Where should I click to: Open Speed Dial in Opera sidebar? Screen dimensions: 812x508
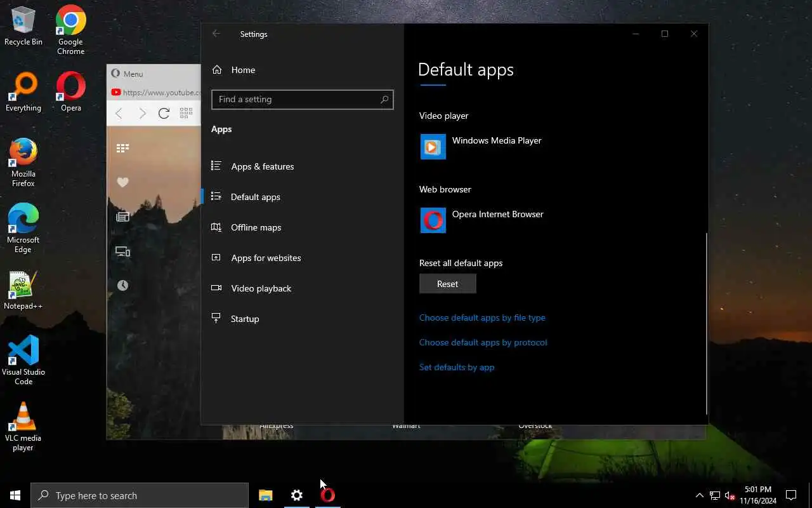coord(122,148)
